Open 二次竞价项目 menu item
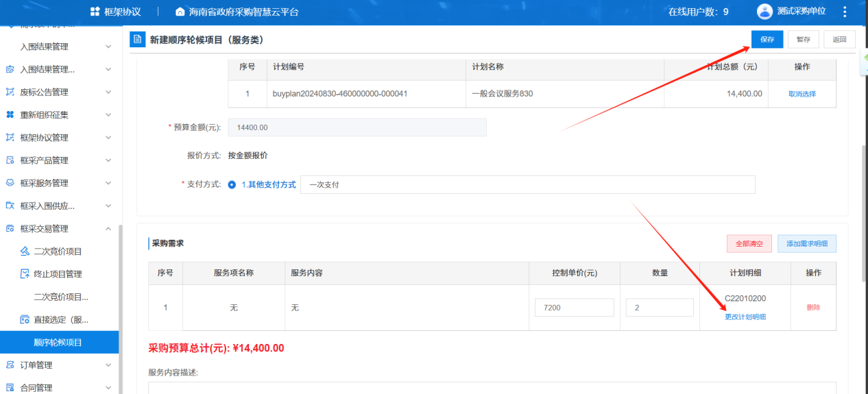Viewport: 868px width, 394px height. pyautogui.click(x=59, y=251)
